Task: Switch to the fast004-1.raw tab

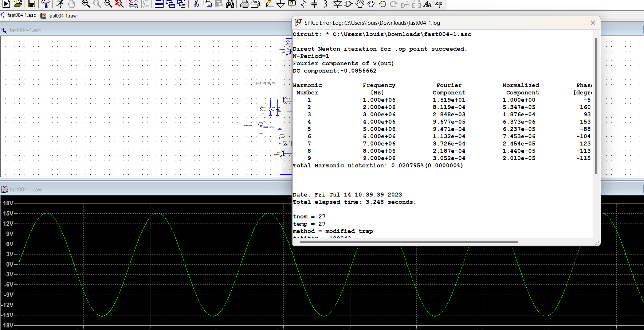Action: (59, 16)
